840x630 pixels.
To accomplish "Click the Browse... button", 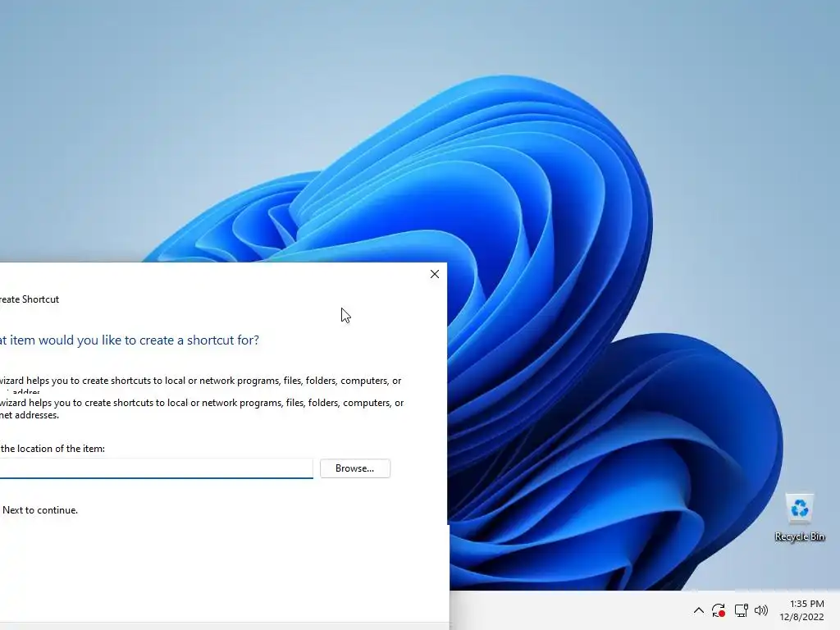I will coord(354,468).
